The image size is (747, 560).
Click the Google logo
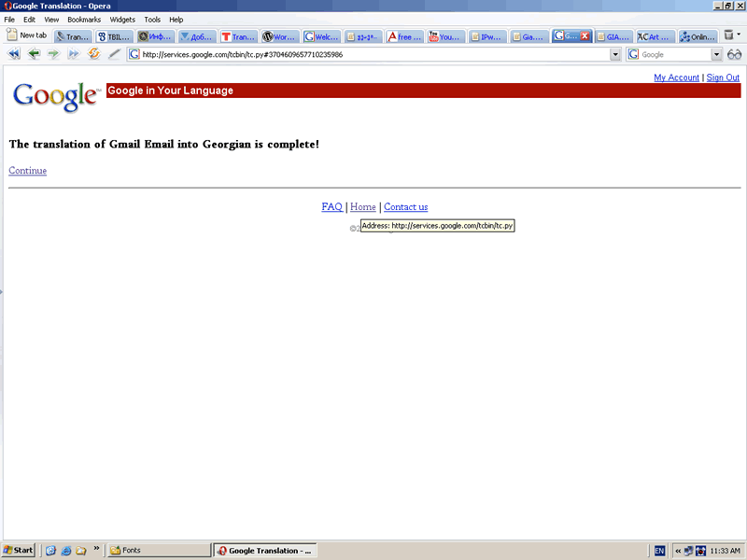(x=56, y=97)
